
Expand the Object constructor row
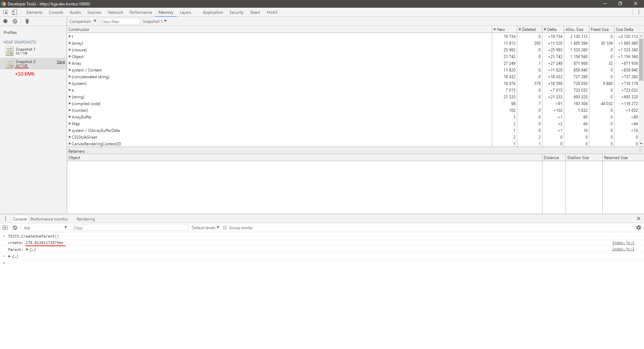[70, 56]
